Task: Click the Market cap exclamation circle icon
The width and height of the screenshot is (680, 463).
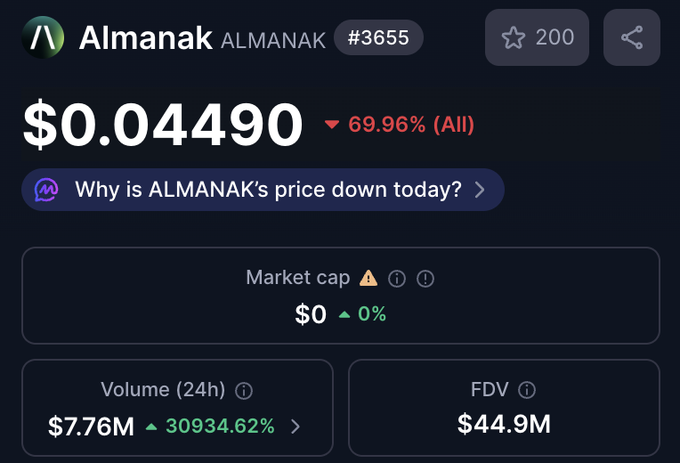Action: pyautogui.click(x=425, y=279)
